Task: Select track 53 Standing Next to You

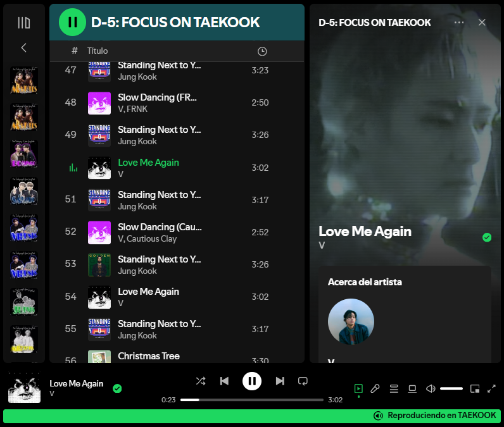Action: tap(177, 264)
